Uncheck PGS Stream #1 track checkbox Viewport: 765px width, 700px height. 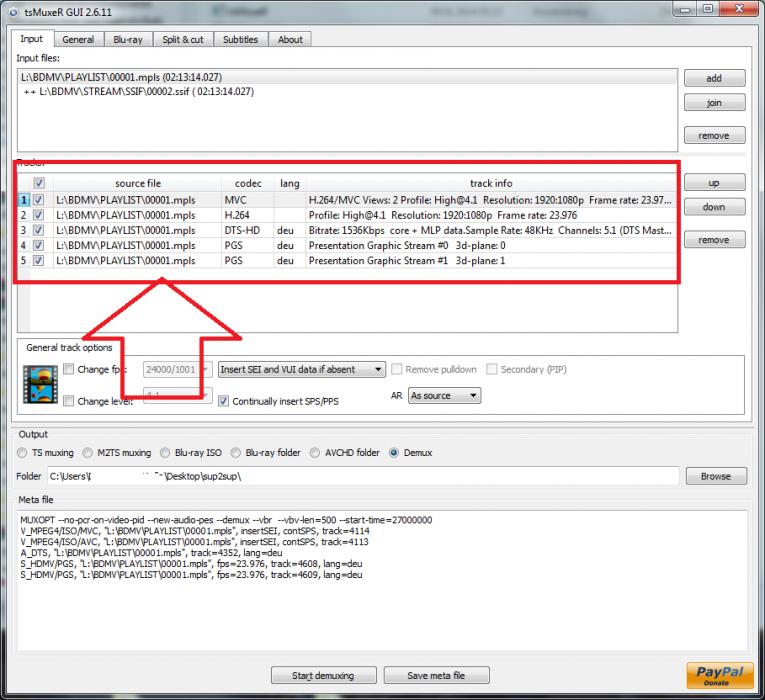point(38,260)
